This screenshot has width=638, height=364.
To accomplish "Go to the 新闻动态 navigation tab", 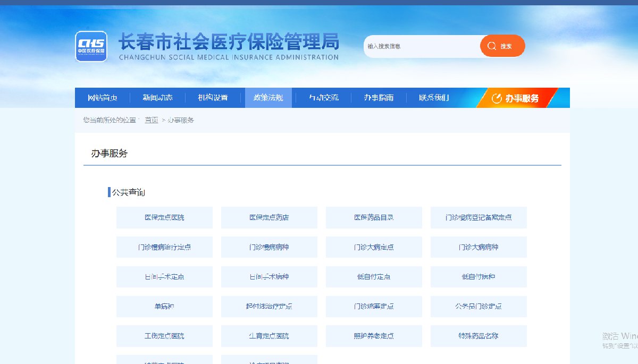I will click(x=157, y=98).
